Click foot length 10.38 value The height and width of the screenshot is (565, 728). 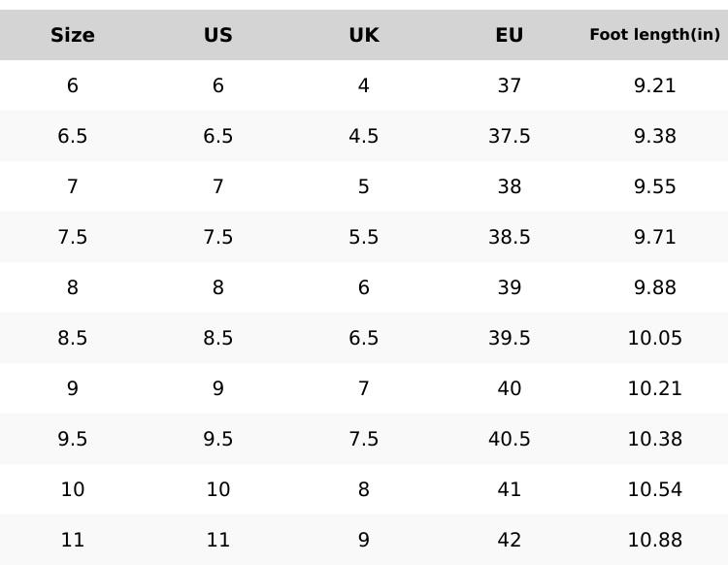pos(655,439)
